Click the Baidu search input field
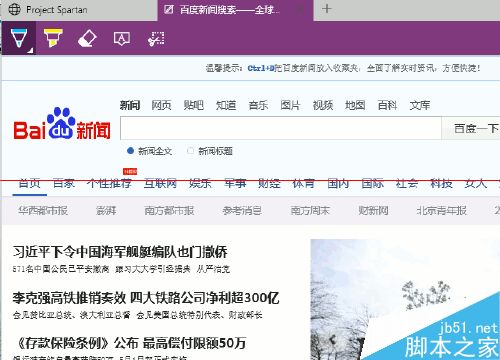The height and width of the screenshot is (360, 500). (281, 128)
